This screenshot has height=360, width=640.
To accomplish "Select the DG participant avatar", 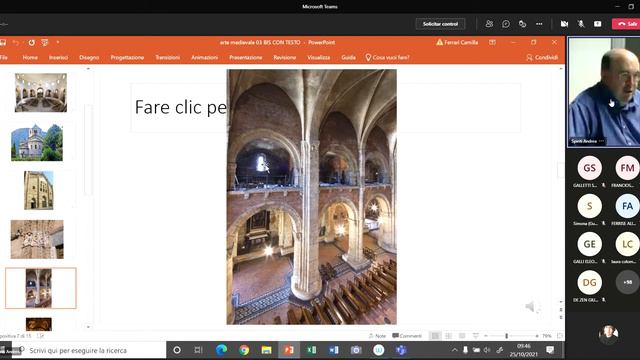I will pyautogui.click(x=589, y=282).
